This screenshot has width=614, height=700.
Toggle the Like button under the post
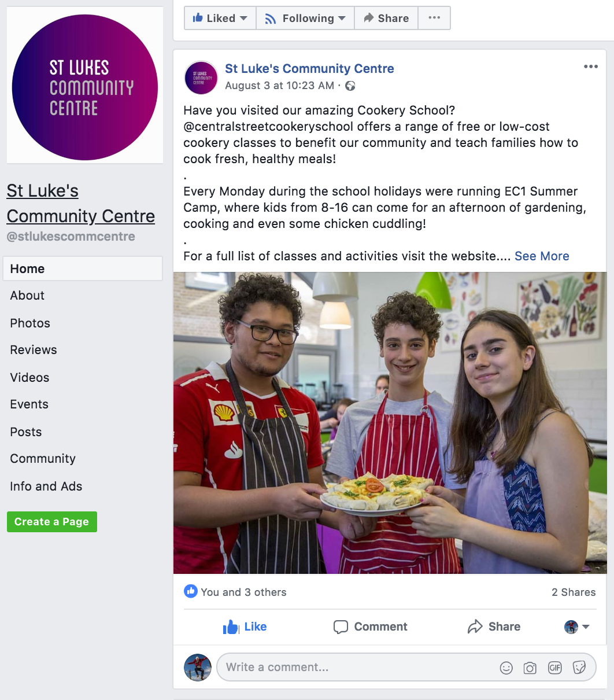(x=245, y=627)
